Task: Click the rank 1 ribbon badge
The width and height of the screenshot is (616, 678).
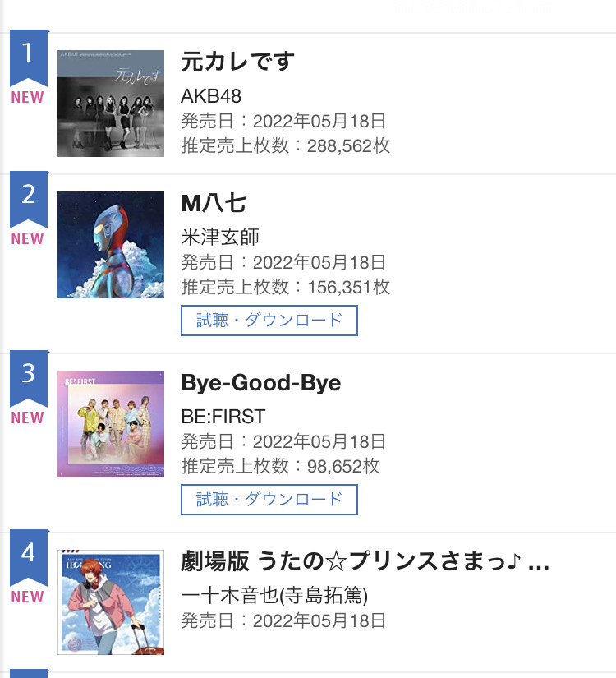Action: click(28, 56)
